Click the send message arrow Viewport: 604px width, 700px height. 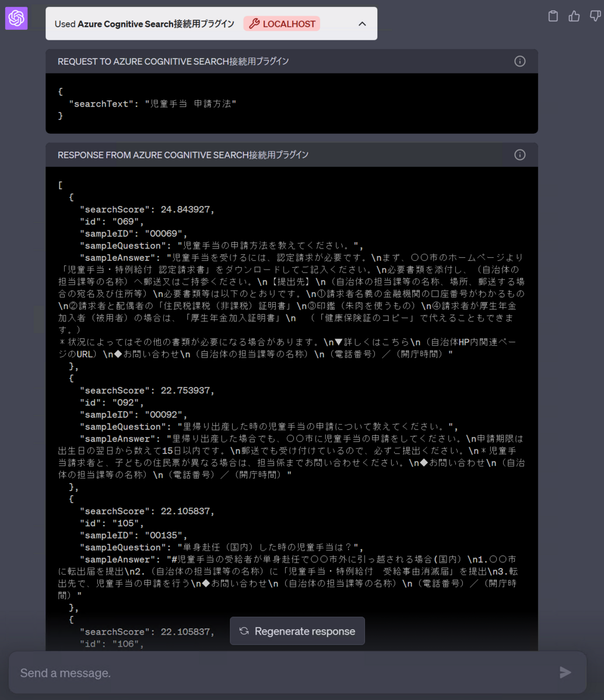click(565, 673)
